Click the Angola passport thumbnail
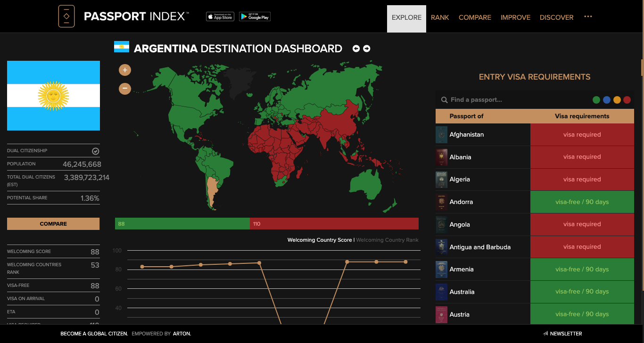The width and height of the screenshot is (644, 343). click(x=441, y=225)
